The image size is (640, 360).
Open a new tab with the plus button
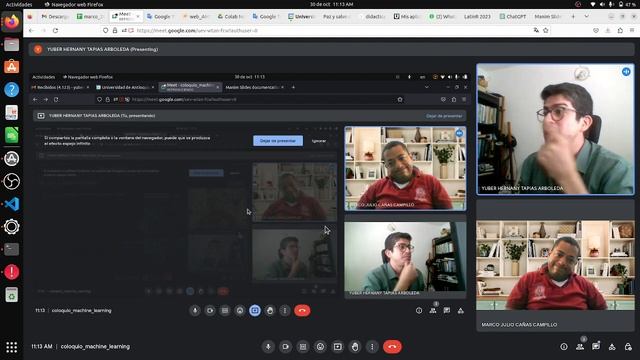tap(573, 16)
